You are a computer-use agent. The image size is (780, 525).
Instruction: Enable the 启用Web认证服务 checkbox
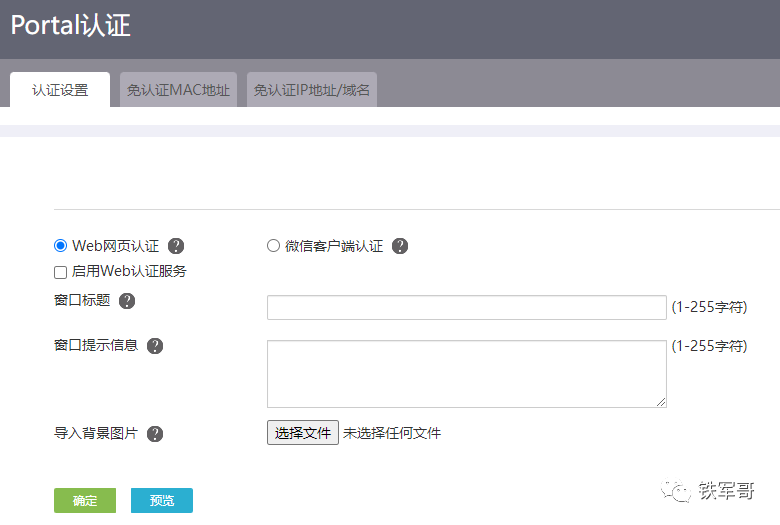click(x=61, y=272)
